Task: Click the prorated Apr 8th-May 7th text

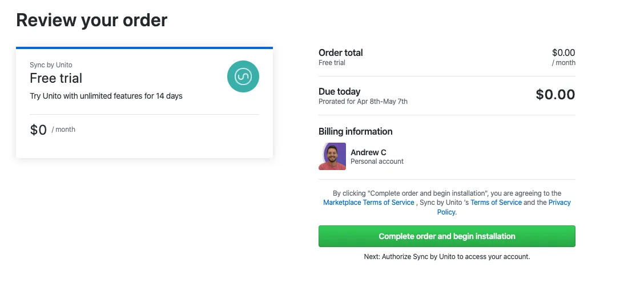Action: tap(363, 102)
